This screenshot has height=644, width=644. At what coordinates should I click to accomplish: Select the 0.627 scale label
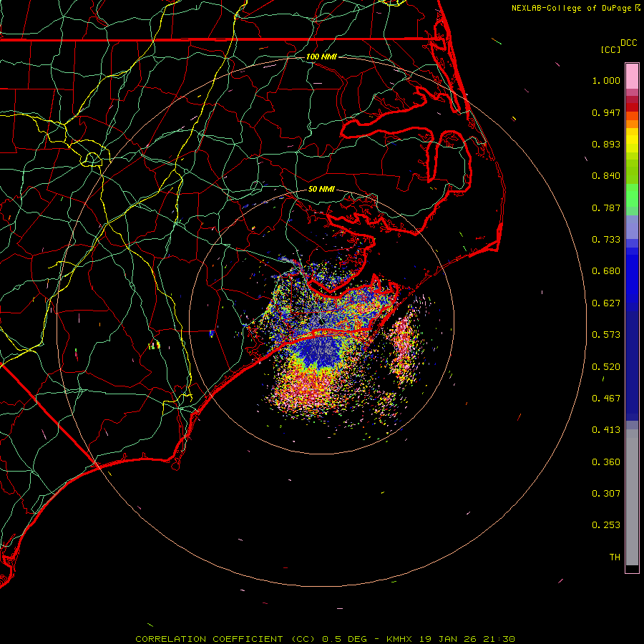[x=606, y=303]
